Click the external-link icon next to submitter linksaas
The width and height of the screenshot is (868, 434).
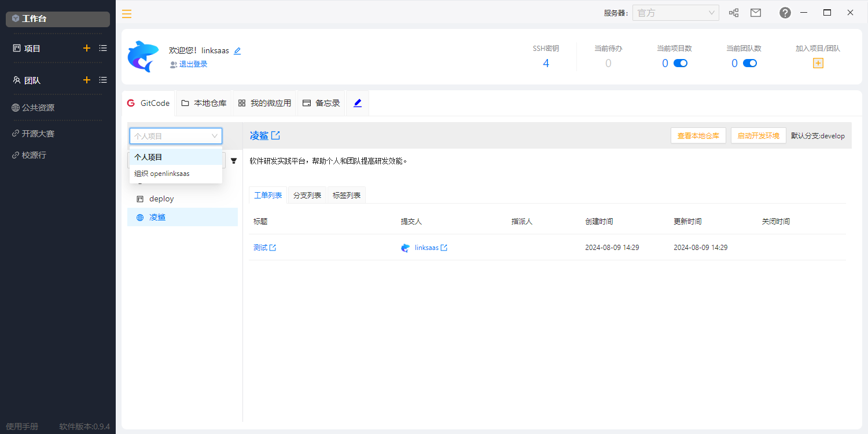click(444, 248)
